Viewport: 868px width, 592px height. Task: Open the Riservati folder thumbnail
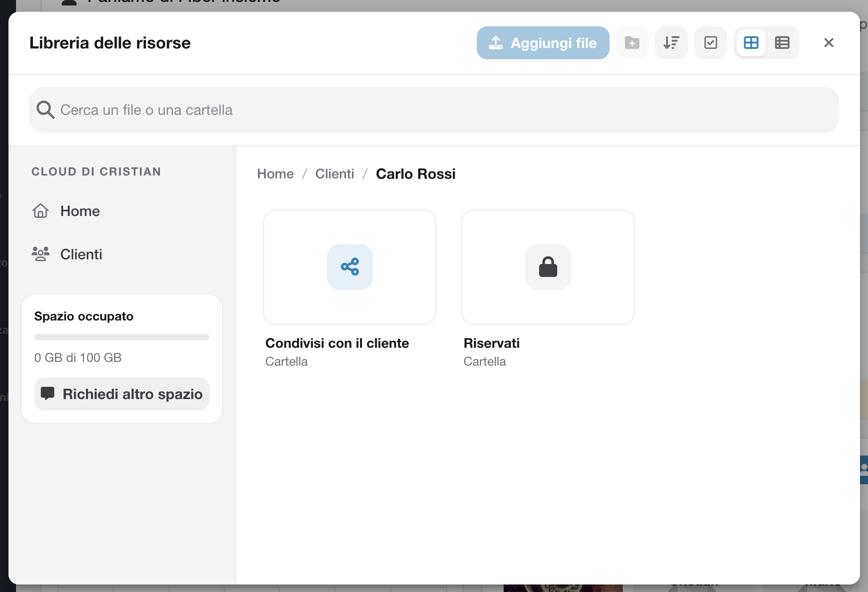[548, 267]
